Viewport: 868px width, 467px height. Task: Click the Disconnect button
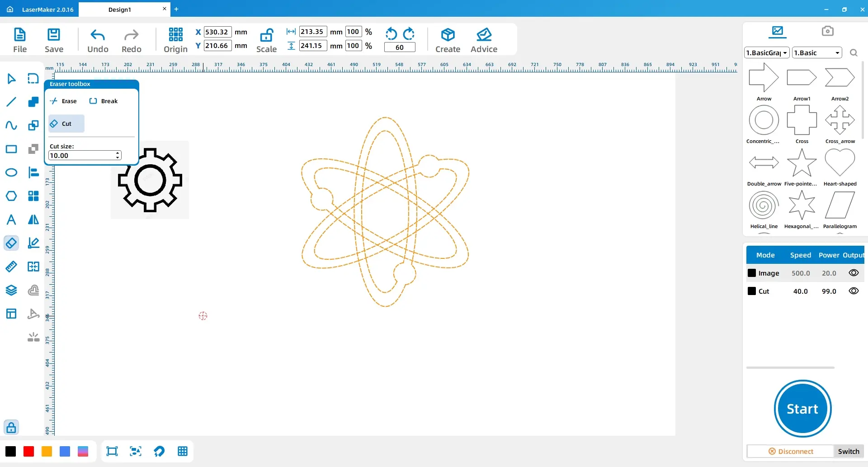tap(790, 451)
